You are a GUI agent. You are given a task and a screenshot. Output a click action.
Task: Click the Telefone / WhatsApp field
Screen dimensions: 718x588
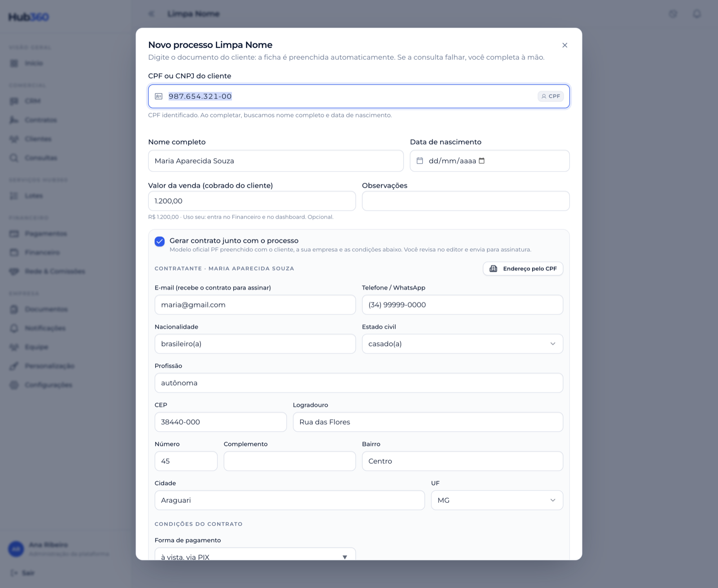point(462,305)
